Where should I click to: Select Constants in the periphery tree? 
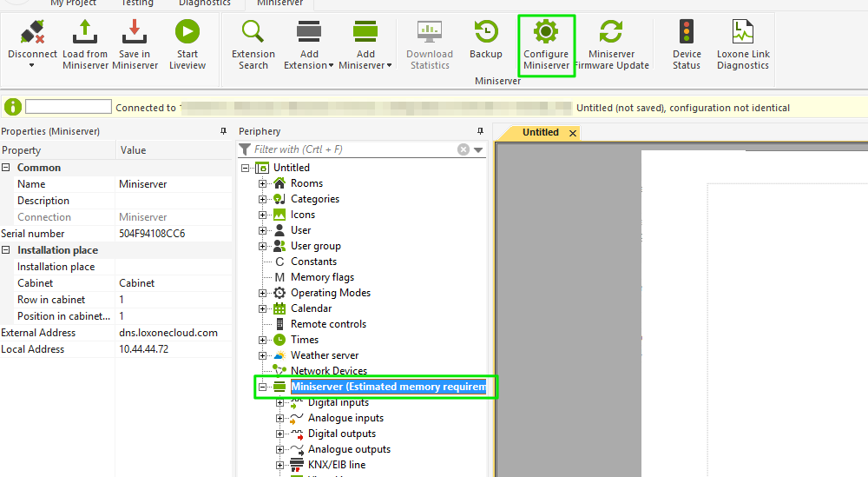(313, 262)
